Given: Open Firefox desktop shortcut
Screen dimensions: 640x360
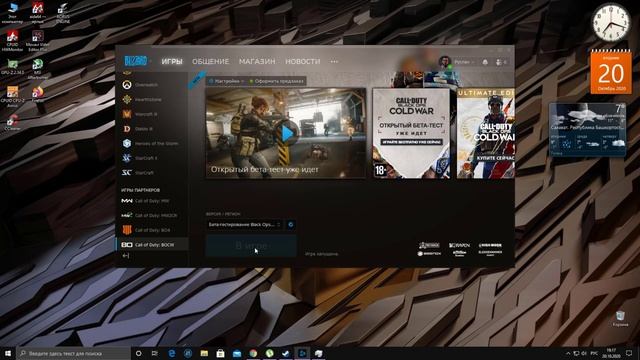Looking at the screenshot, I should [38, 94].
